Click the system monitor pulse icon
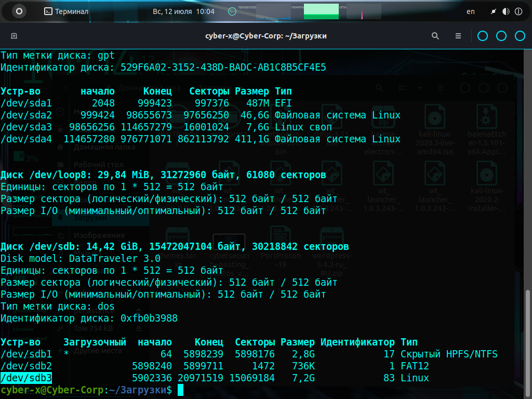 [232, 11]
